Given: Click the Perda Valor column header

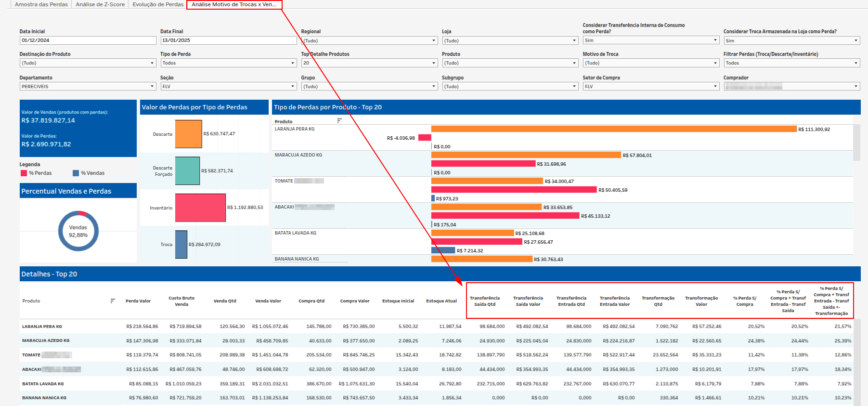Looking at the screenshot, I should tap(138, 301).
